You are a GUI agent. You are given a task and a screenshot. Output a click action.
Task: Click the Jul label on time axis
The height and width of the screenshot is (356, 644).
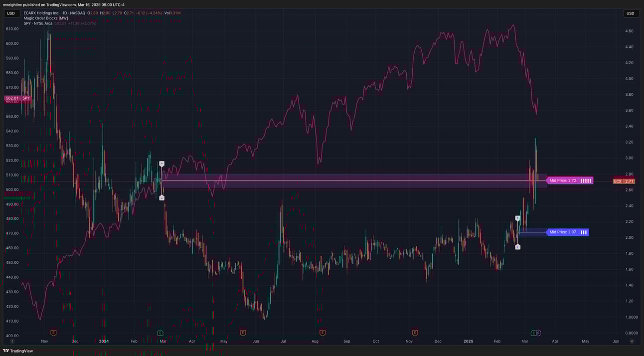283,342
